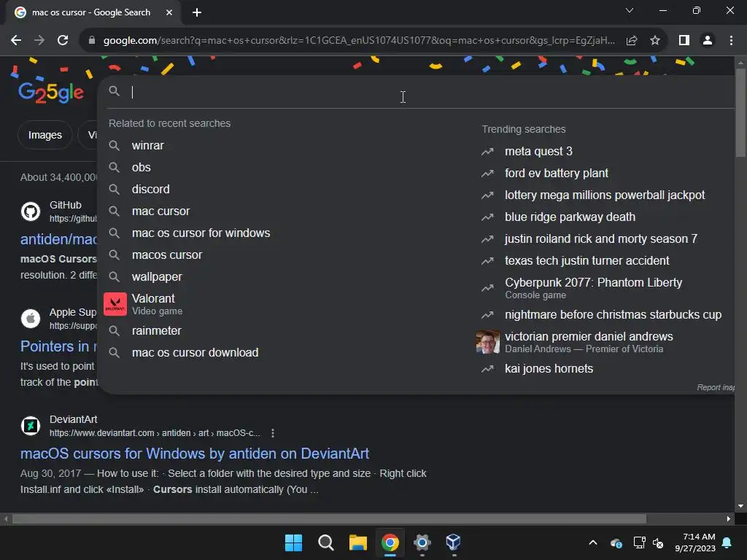Image resolution: width=747 pixels, height=560 pixels.
Task: Click Daniel Andrews photo thumbnail
Action: (x=488, y=342)
